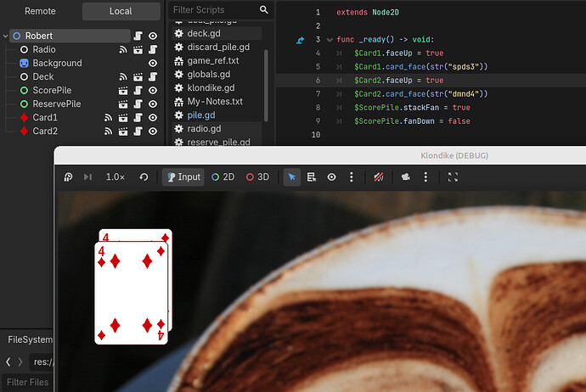Activate the select mode arrow tool
The image size is (586, 392).
point(292,177)
